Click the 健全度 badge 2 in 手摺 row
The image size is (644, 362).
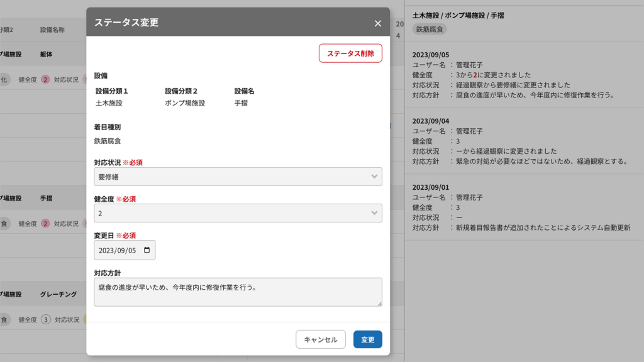45,223
